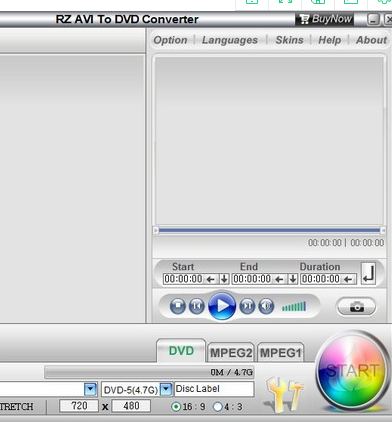392x422 pixels.
Task: Take a snapshot with camera button
Action: [357, 306]
